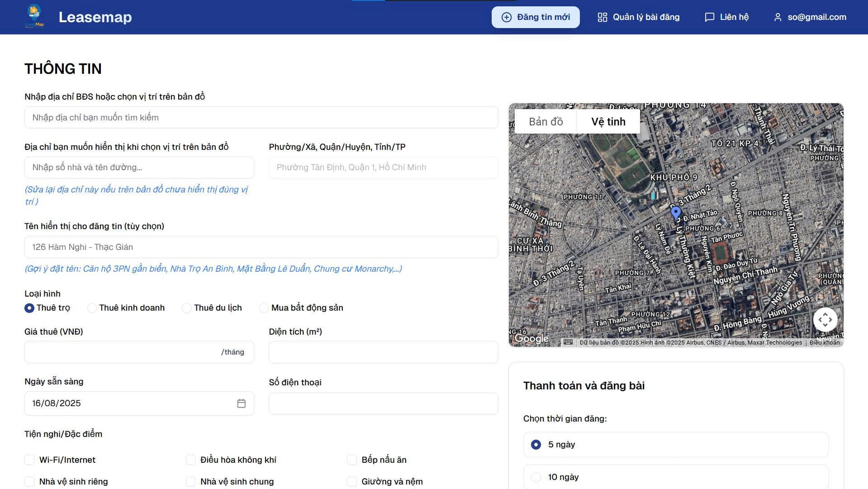This screenshot has width=868, height=489.
Task: Click the grid icon beside Quản lý bài đăng
Action: click(602, 17)
